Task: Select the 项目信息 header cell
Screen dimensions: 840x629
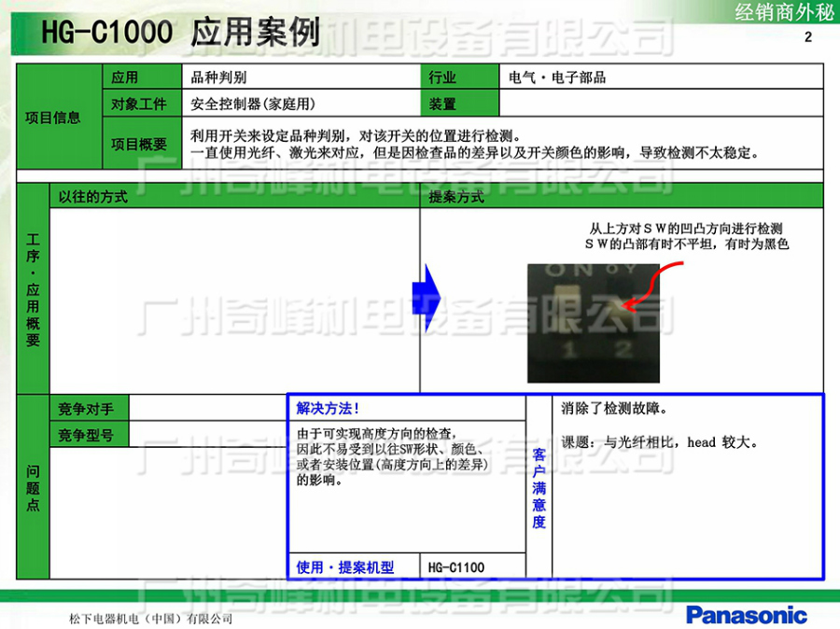Action: 53,118
